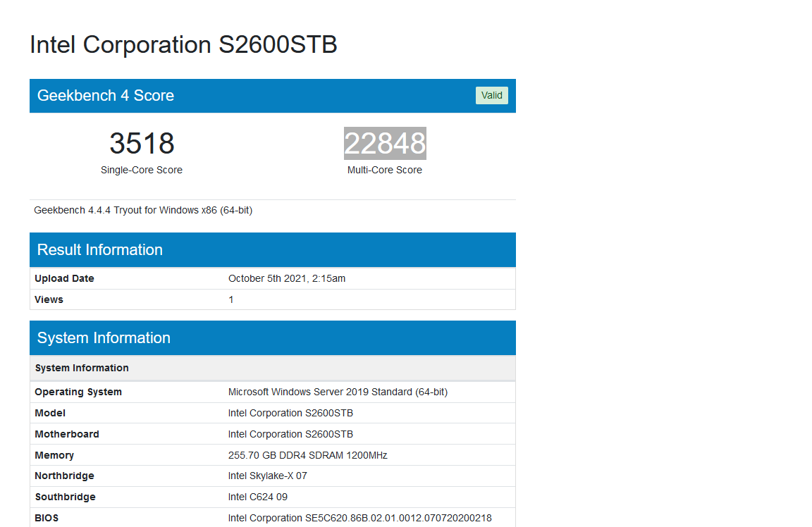Image resolution: width=812 pixels, height=527 pixels.
Task: Click Geekbench 4.4.4 Tryout version text
Action: 143,210
